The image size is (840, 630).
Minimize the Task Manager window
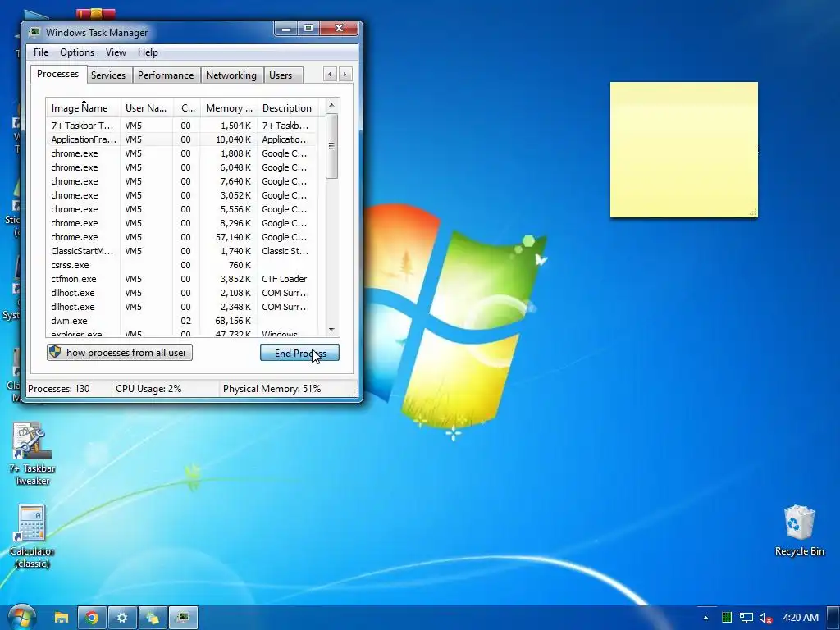pos(286,28)
